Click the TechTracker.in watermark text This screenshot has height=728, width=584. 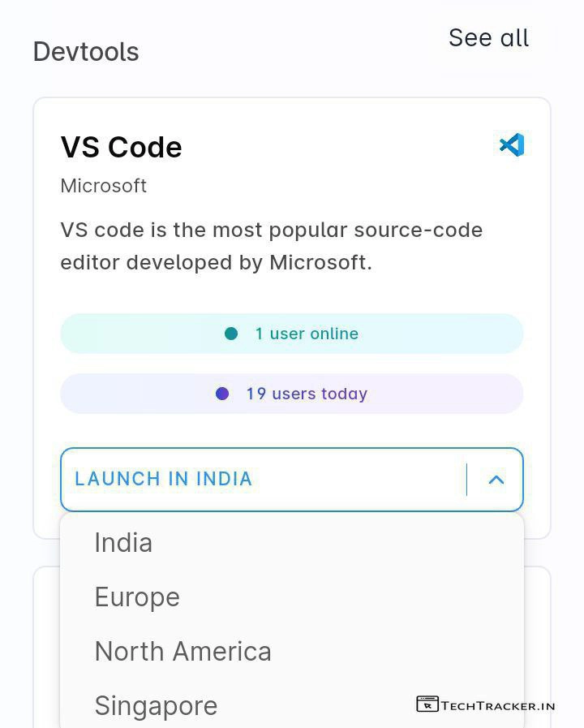(498, 705)
